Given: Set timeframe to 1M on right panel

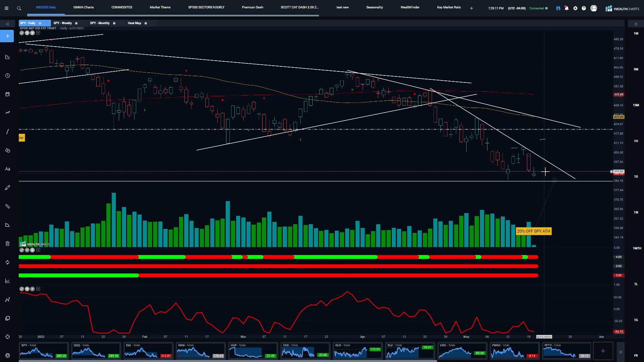Looking at the screenshot, I should point(636,34).
